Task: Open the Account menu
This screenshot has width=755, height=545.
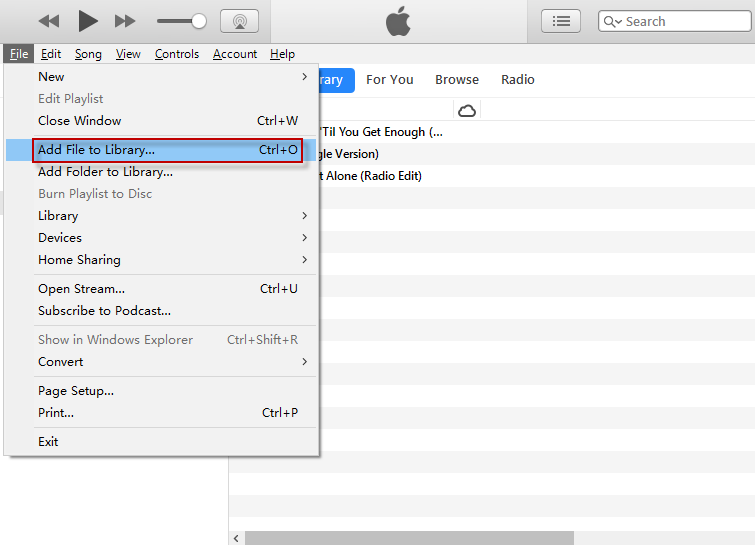Action: tap(235, 54)
